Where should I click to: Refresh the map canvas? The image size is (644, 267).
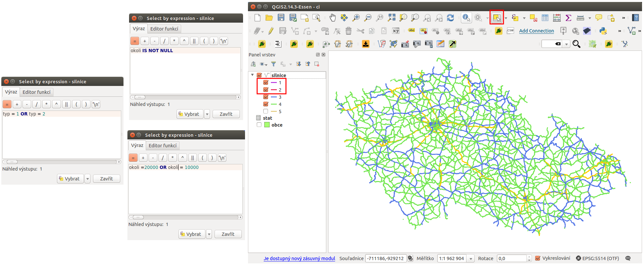pos(450,18)
